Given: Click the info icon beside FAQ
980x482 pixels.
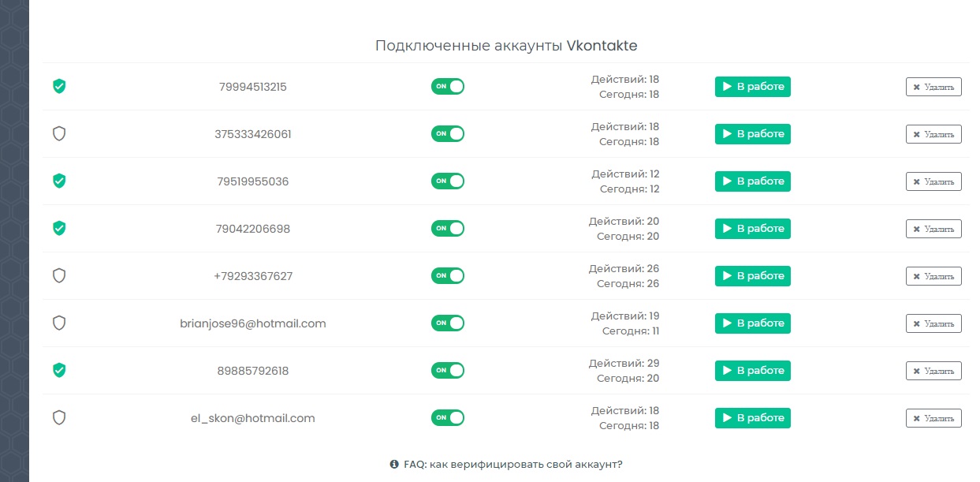Looking at the screenshot, I should (x=394, y=465).
